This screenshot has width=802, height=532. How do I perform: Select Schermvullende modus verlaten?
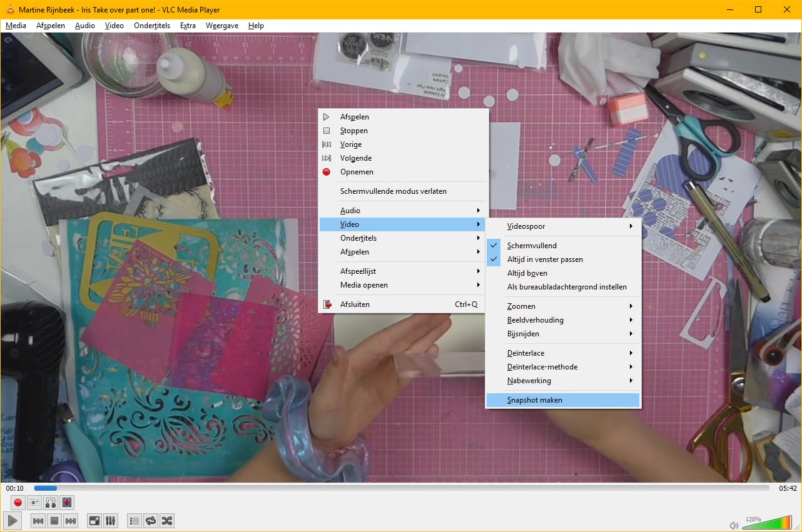click(404, 191)
